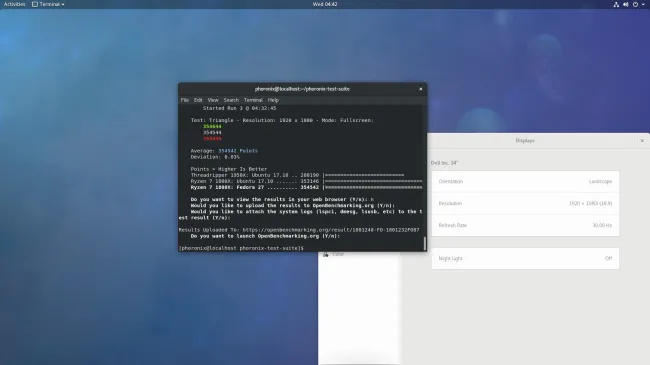Click the network status icon in top bar
The image size is (650, 365).
(x=616, y=5)
